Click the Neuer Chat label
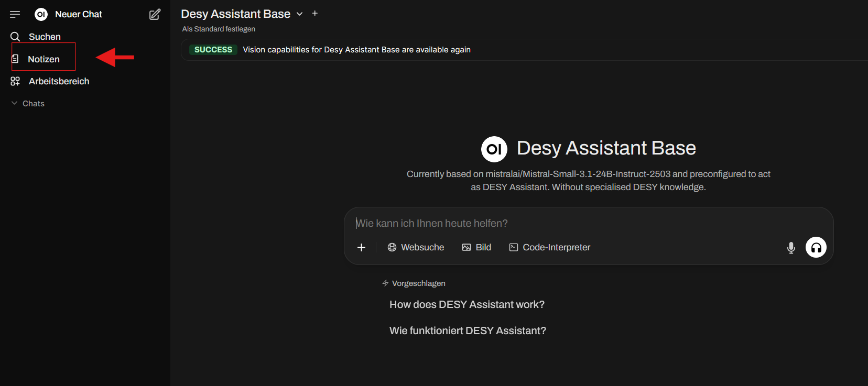Image resolution: width=868 pixels, height=386 pixels. (79, 14)
